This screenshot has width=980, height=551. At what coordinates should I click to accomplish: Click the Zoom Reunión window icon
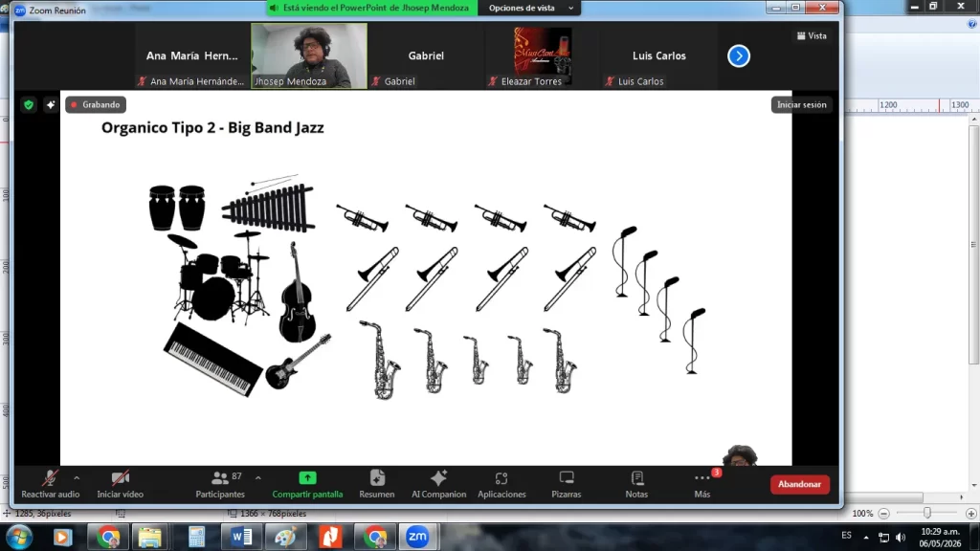point(20,11)
